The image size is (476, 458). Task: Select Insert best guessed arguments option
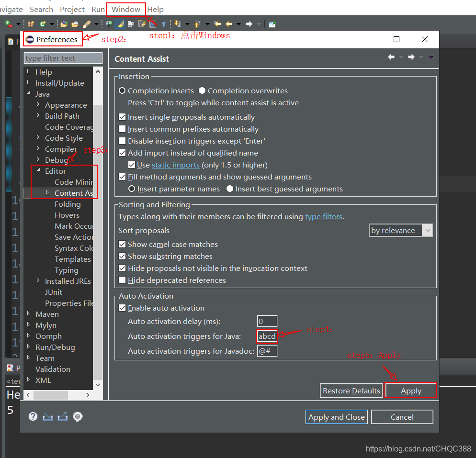point(230,189)
